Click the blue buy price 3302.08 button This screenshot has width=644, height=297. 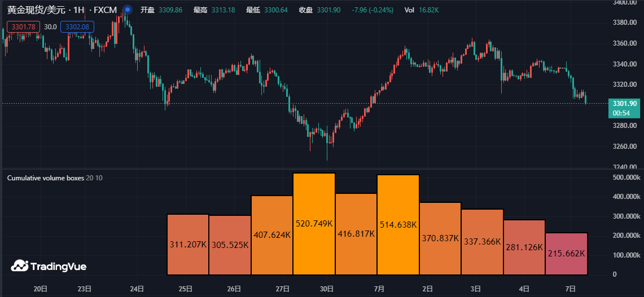point(78,26)
